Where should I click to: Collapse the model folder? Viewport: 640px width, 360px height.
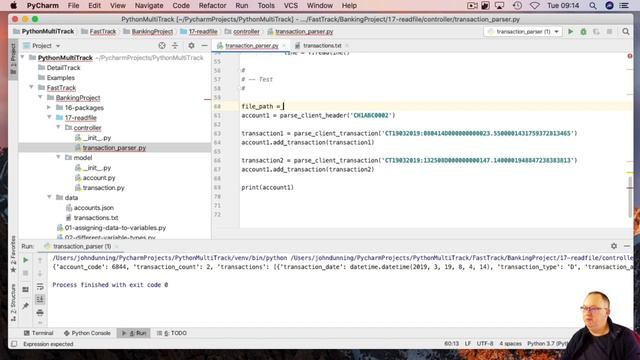tap(58, 158)
